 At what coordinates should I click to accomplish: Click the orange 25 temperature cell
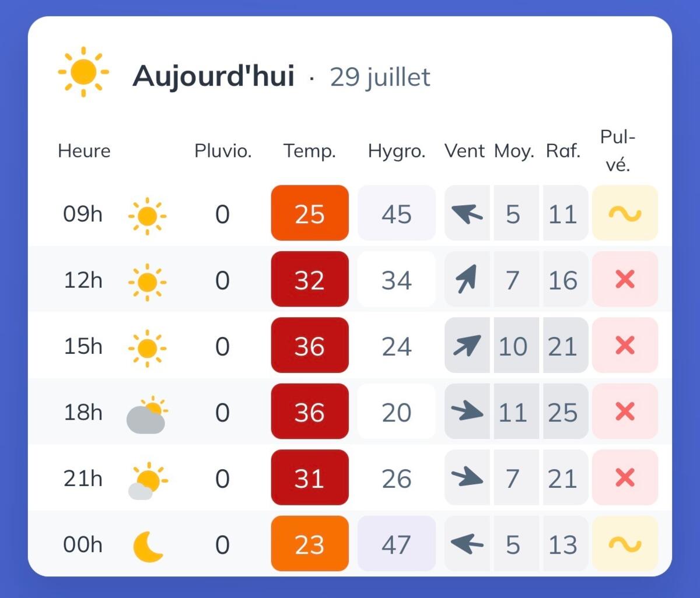(x=310, y=213)
